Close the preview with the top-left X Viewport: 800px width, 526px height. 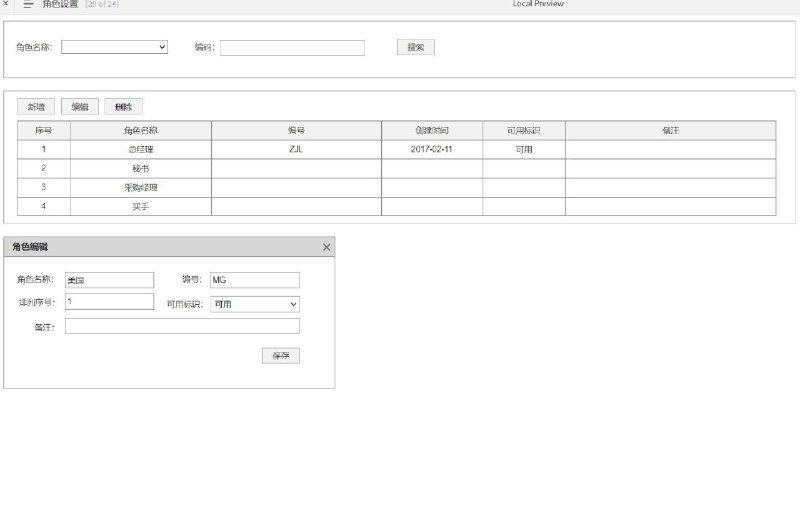6,3
